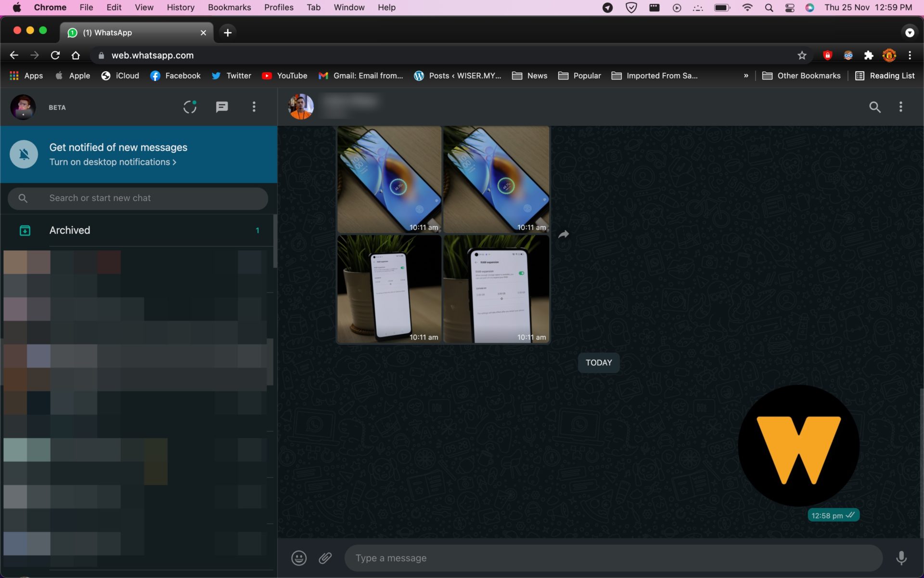Start a new chat via message icon
Image resolution: width=924 pixels, height=578 pixels.
tap(221, 107)
